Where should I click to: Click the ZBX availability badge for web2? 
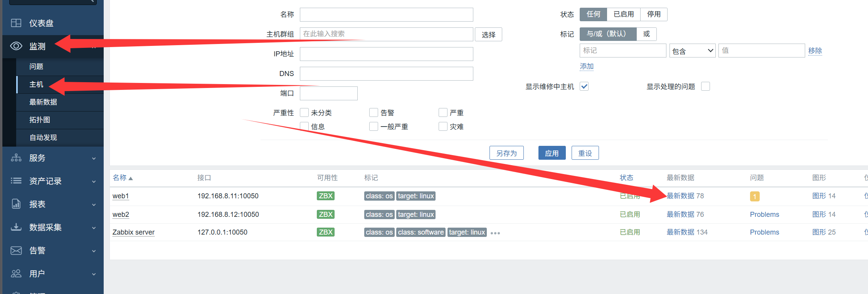point(326,215)
